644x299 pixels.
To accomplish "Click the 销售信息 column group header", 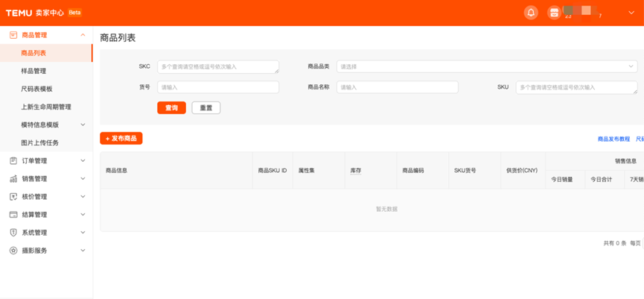I will pyautogui.click(x=625, y=161).
